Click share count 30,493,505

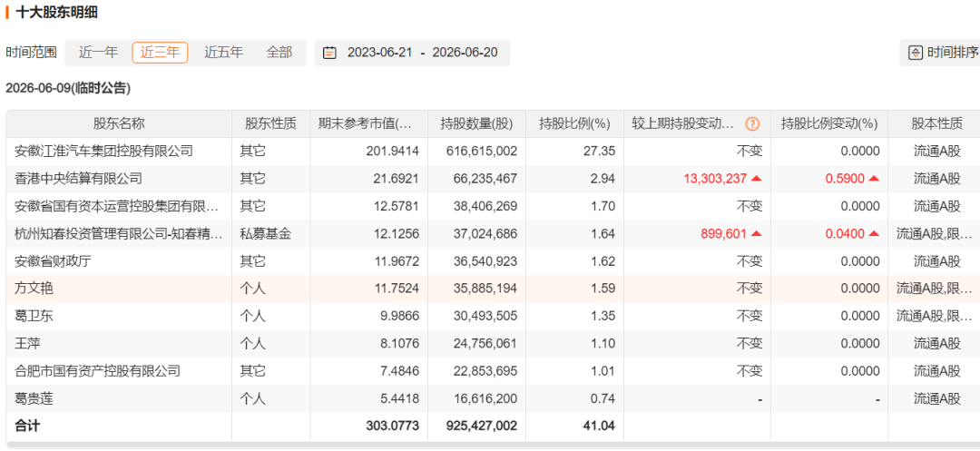485,316
